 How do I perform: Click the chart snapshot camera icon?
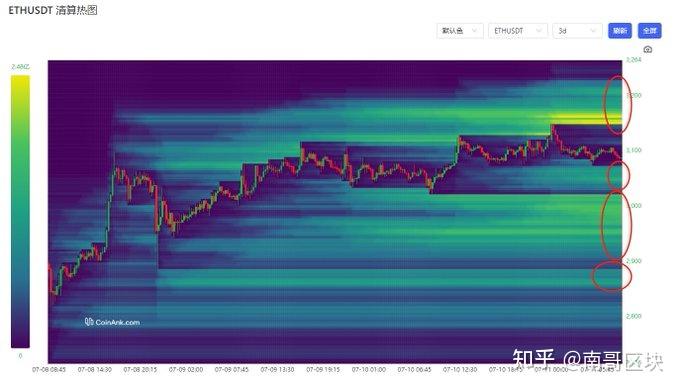click(x=647, y=49)
